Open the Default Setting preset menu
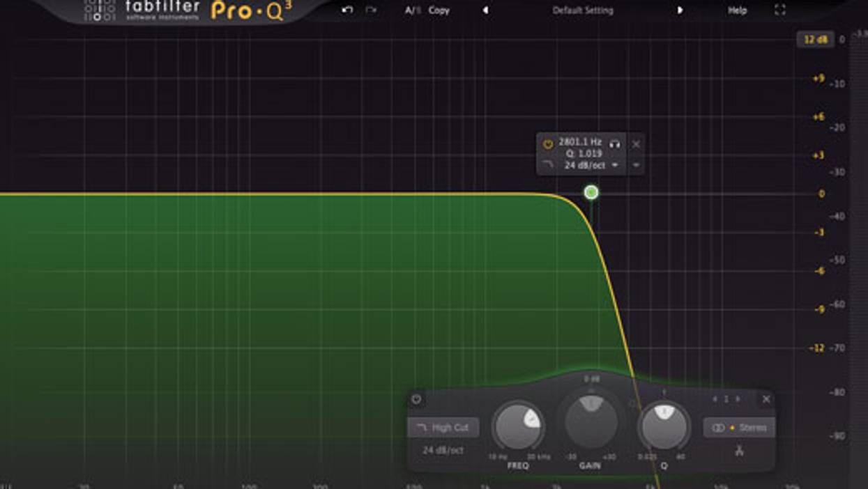This screenshot has width=868, height=489. point(583,10)
